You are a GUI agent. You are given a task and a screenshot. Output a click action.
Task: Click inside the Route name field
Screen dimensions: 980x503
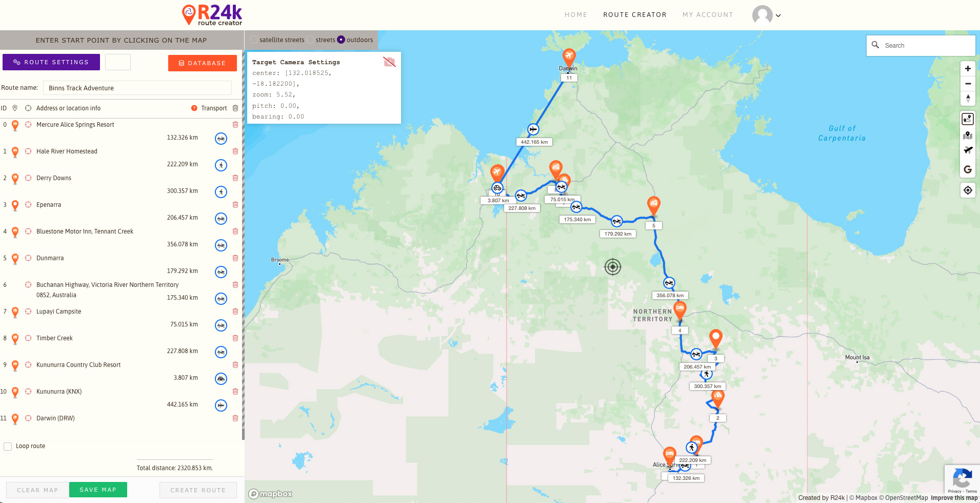tap(137, 88)
